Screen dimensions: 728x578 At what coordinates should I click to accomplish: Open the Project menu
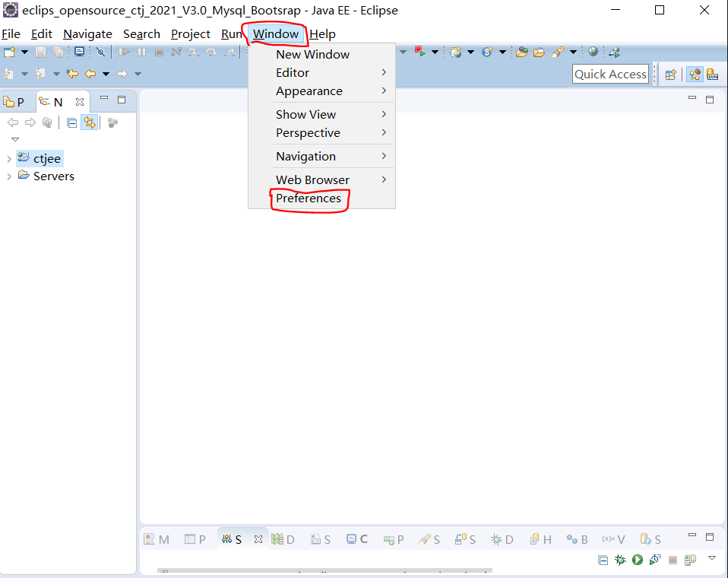[190, 34]
